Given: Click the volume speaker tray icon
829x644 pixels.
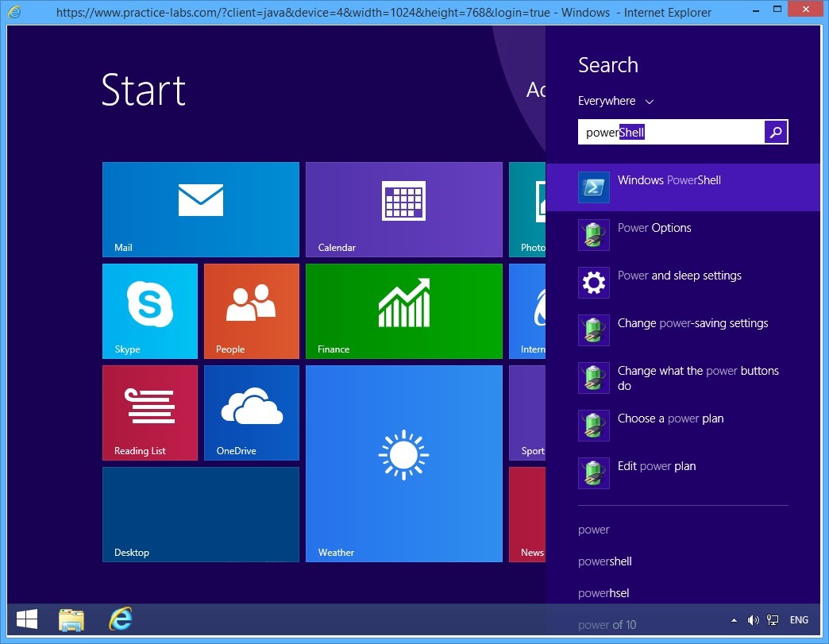Looking at the screenshot, I should coord(752,620).
